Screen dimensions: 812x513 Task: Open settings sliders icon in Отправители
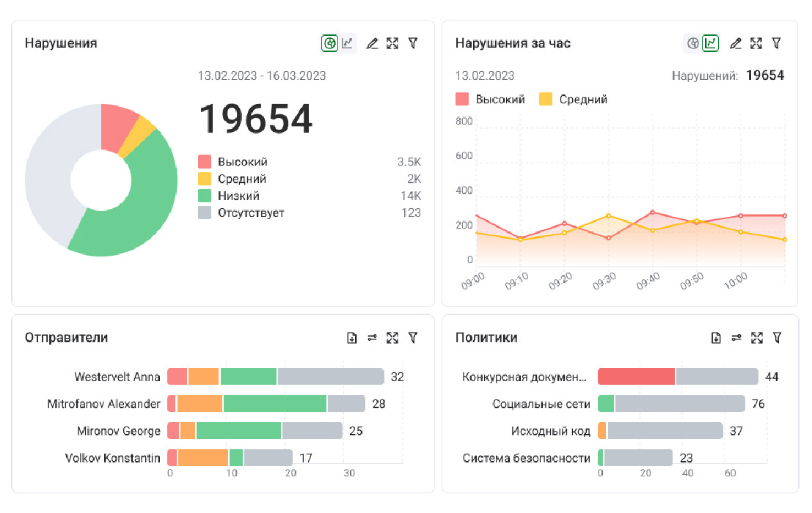tap(372, 338)
